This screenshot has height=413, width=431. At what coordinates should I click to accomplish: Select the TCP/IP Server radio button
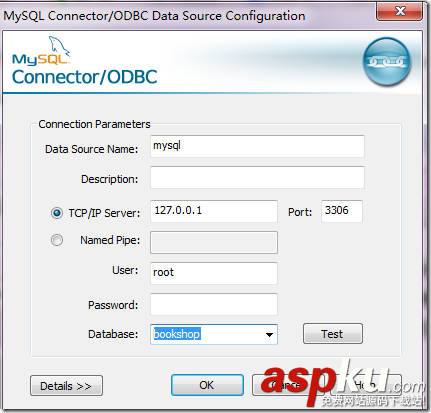pos(57,213)
